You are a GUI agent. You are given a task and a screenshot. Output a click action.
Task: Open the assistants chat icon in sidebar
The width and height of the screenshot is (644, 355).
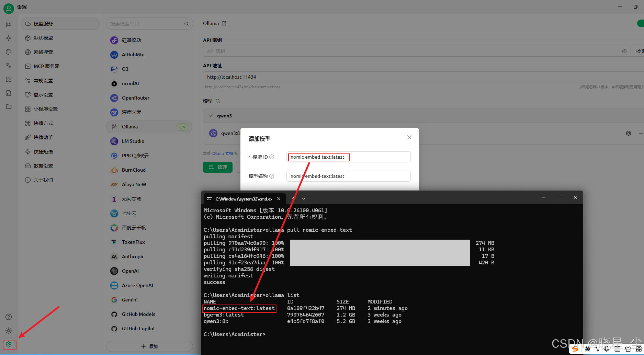9,24
